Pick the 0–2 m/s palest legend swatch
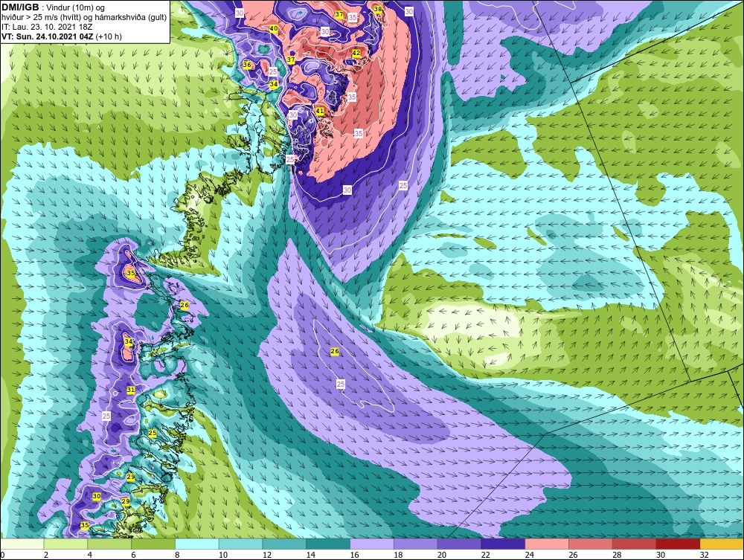Image resolution: width=744 pixels, height=560 pixels. [22, 544]
